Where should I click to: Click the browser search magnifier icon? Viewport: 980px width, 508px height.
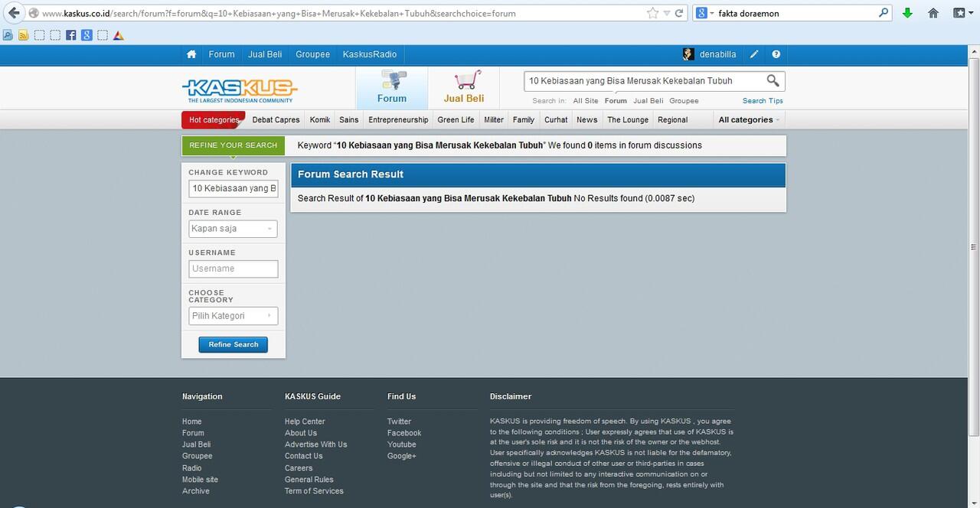click(x=884, y=13)
